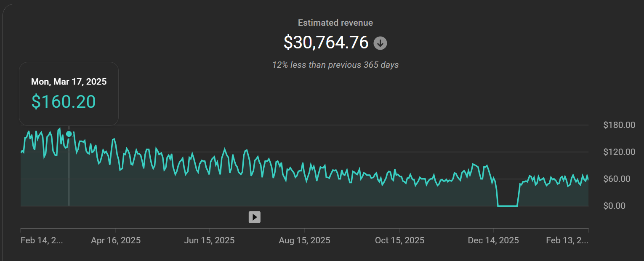The image size is (644, 261).
Task: Click the Apr 16, 2025 axis label
Action: point(116,240)
